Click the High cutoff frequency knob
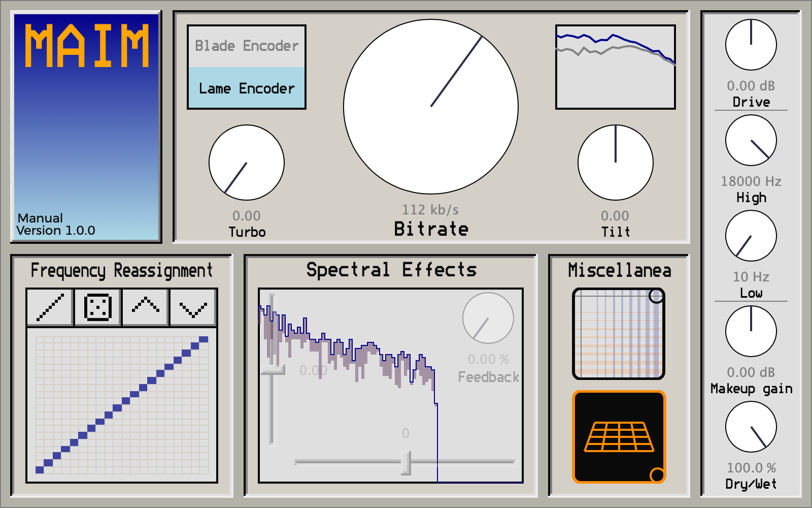Screen dimensions: 812x508 751,140
